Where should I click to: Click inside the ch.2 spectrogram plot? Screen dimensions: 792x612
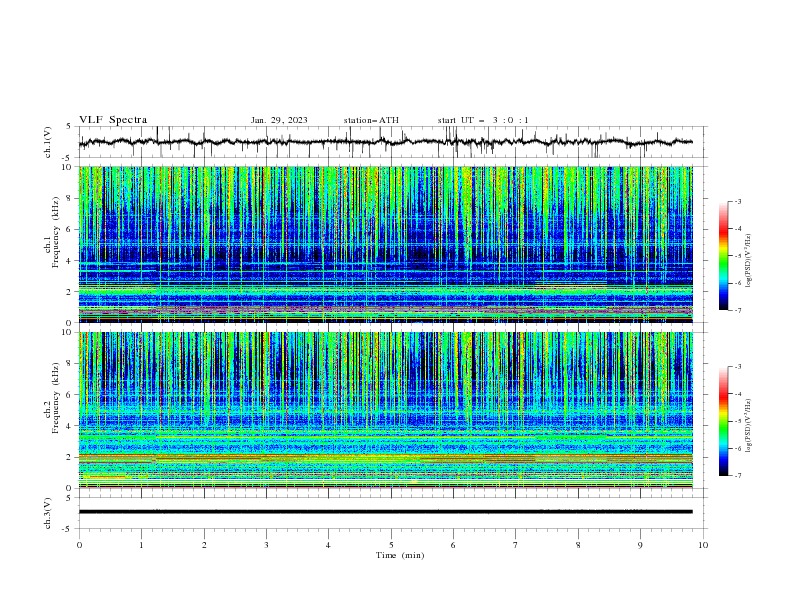pyautogui.click(x=385, y=410)
